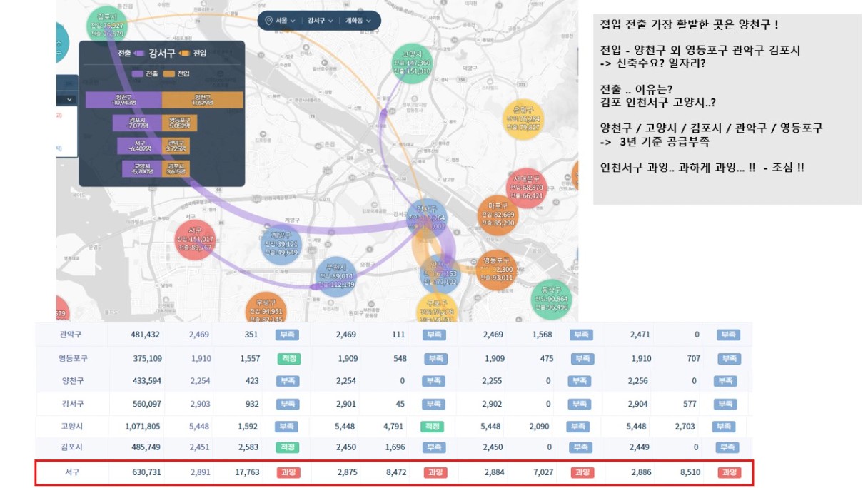Click the location pin icon beside 서울

[x=268, y=21]
